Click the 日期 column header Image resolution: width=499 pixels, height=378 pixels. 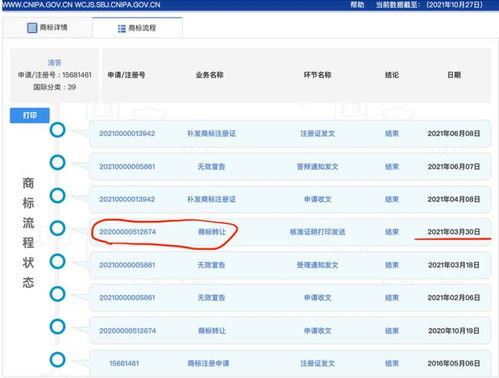click(x=454, y=75)
